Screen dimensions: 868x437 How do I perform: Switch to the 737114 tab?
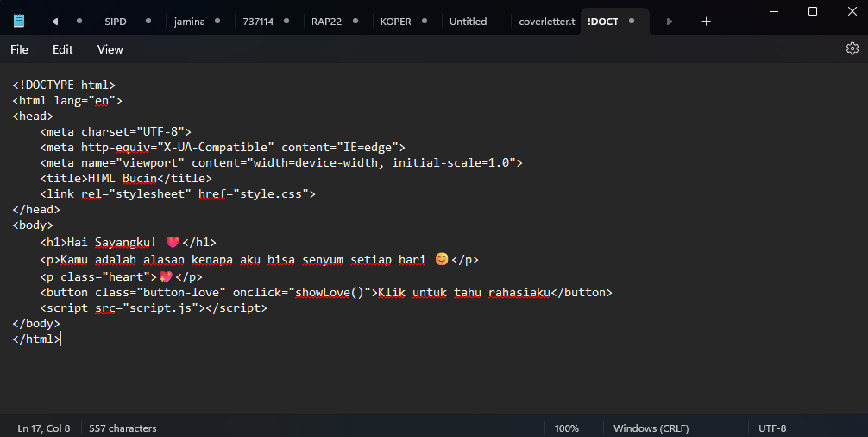tap(258, 22)
